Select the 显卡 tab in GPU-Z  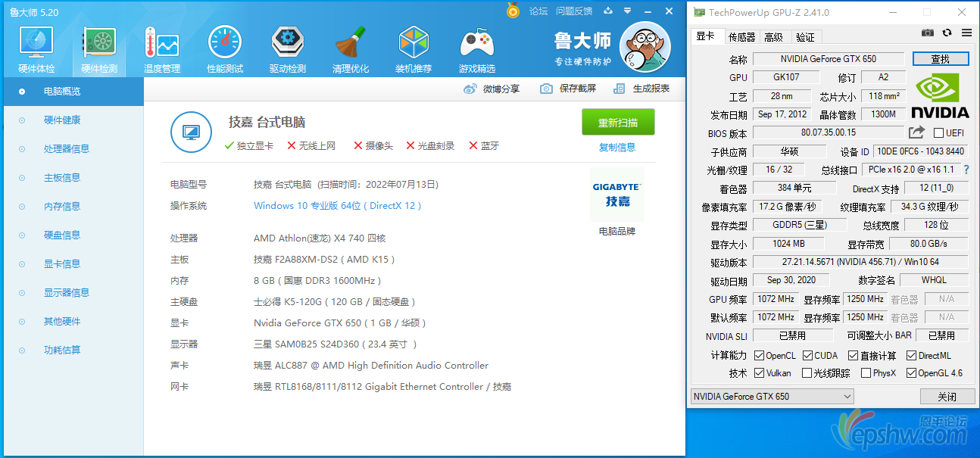(706, 36)
